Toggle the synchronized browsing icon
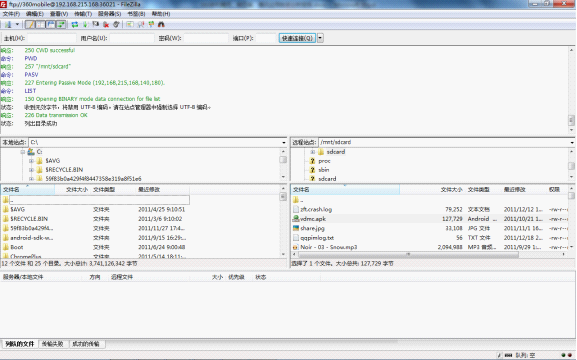Viewport: 577px width, 360px height. (151, 25)
